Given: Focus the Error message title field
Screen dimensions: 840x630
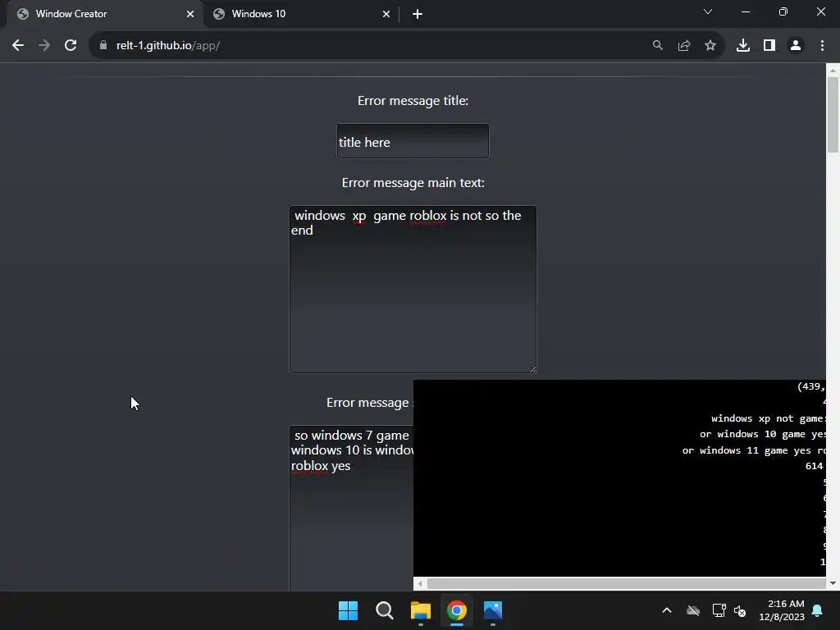Looking at the screenshot, I should tap(413, 141).
